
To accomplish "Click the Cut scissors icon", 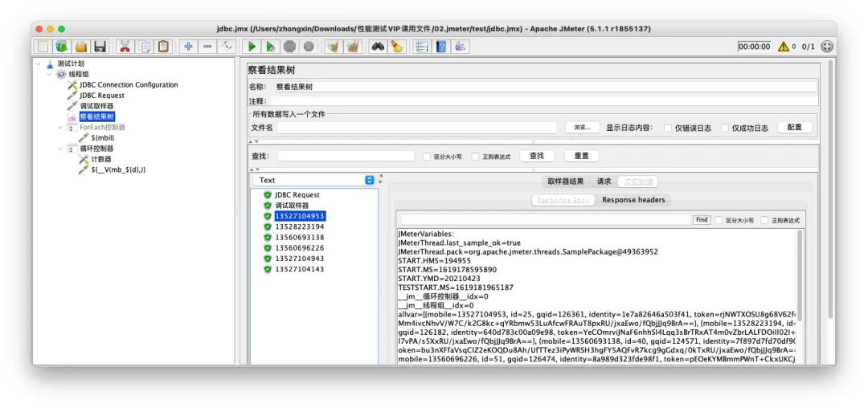I will [125, 47].
